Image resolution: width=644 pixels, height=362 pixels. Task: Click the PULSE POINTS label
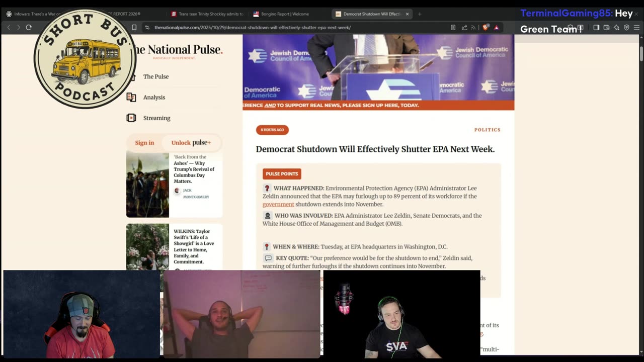click(x=282, y=174)
